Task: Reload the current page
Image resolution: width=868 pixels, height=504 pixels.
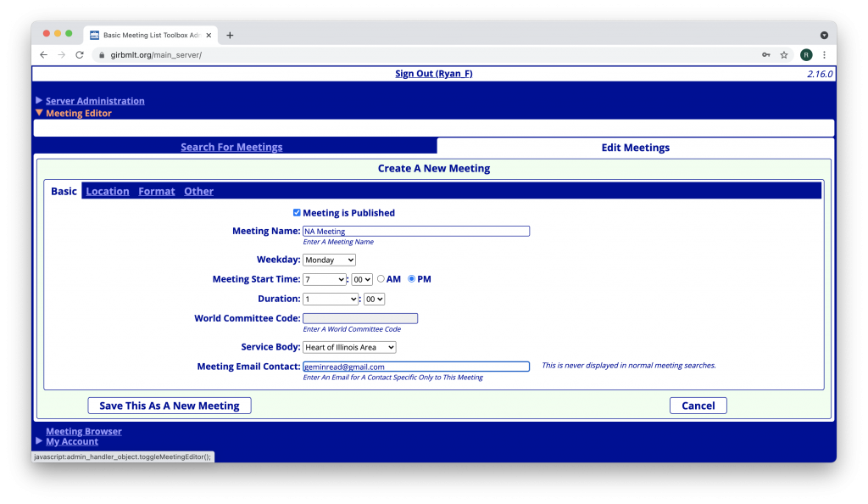Action: pyautogui.click(x=80, y=55)
